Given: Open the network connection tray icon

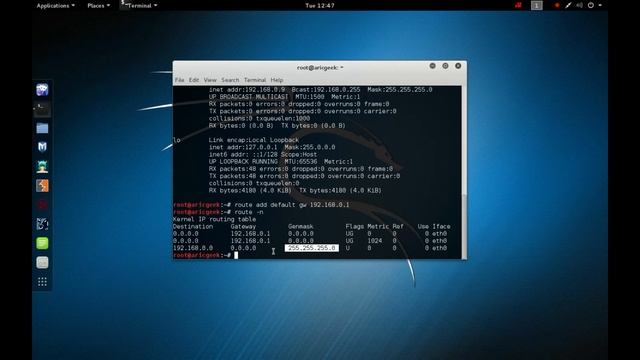Looking at the screenshot, I should (568, 5).
